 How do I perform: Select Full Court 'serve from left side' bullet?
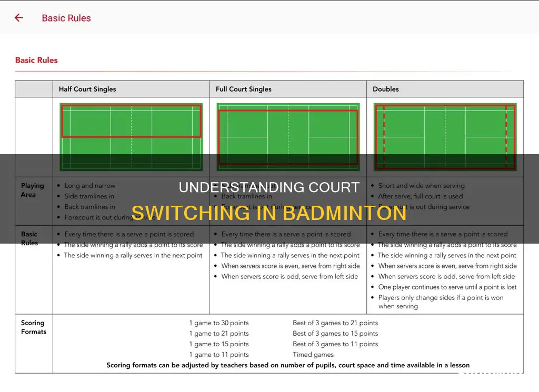click(290, 277)
